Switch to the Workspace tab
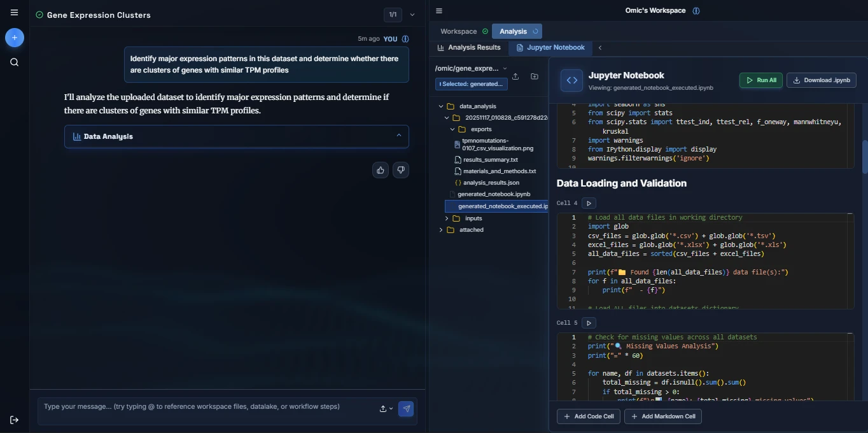The width and height of the screenshot is (868, 433). tap(463, 31)
